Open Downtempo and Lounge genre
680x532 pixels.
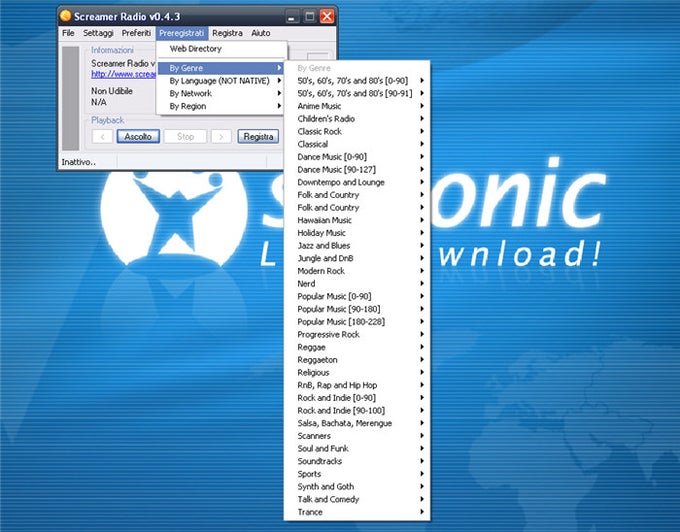[357, 182]
